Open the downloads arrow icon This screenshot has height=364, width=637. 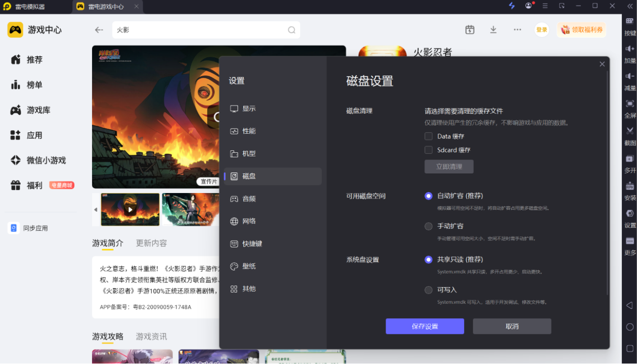coord(493,30)
